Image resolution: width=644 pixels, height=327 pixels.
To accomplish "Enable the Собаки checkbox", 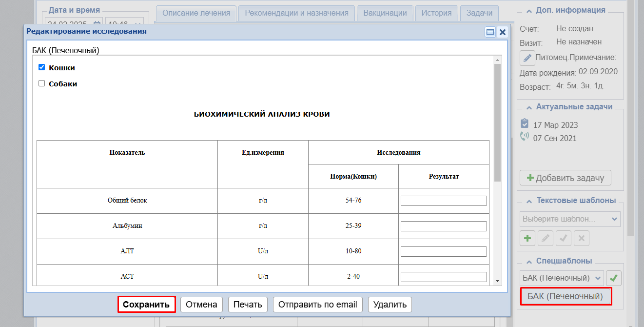I will pyautogui.click(x=42, y=83).
